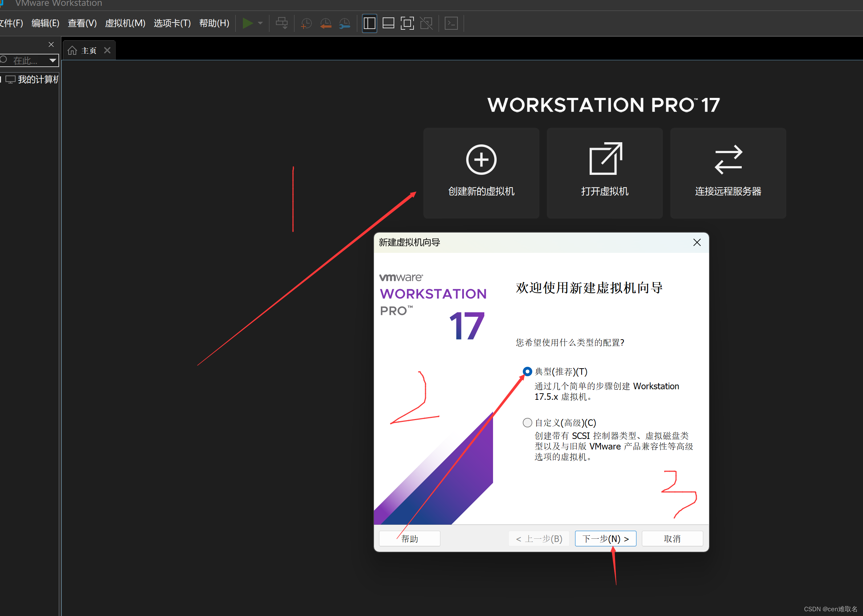Open the snapshot manager wrench icon
This screenshot has width=863, height=616.
pyautogui.click(x=345, y=24)
